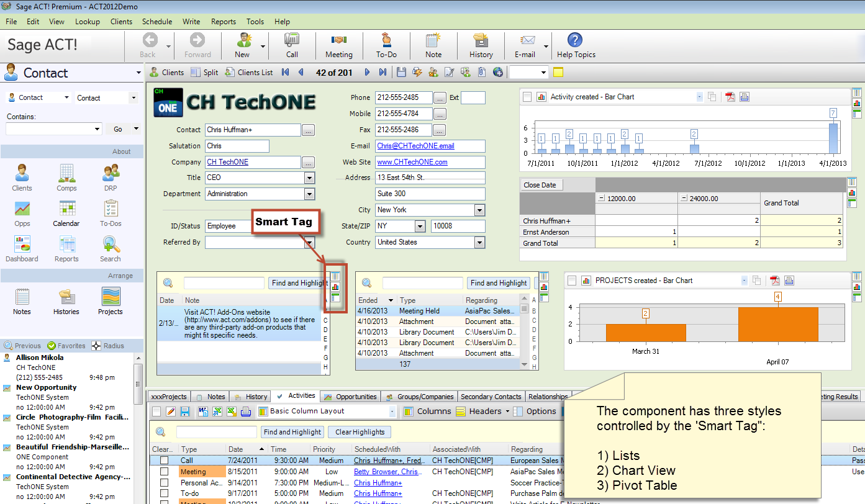The image size is (865, 504).
Task: Check Clear box for the Call activity
Action: (164, 461)
